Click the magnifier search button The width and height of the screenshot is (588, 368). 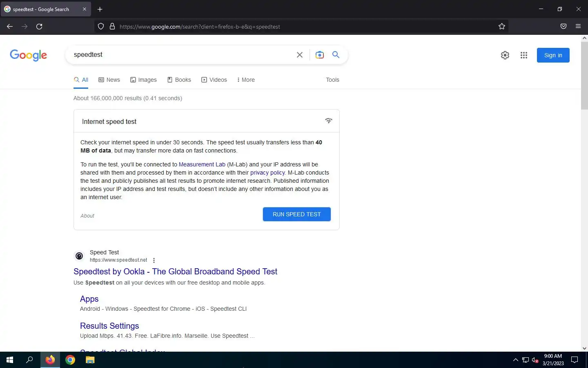tap(336, 55)
